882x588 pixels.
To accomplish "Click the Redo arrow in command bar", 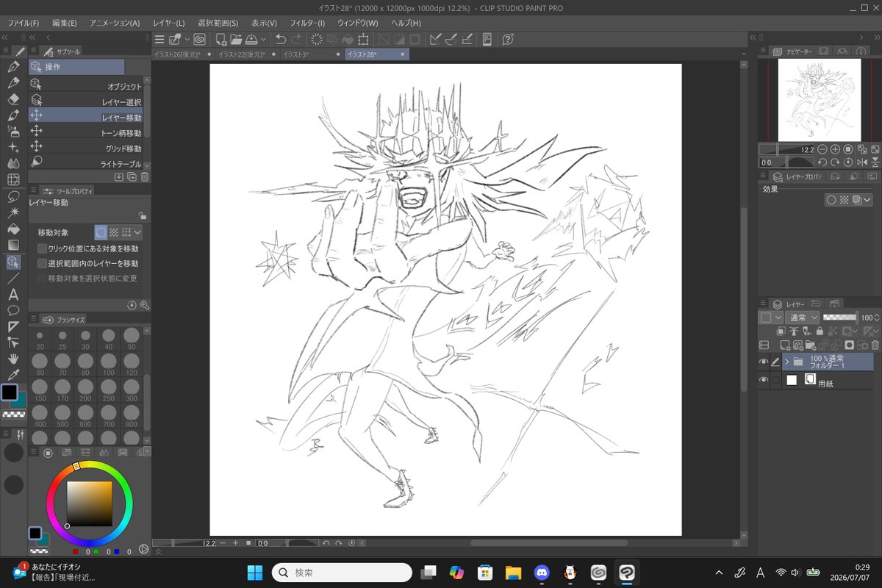I will [296, 39].
